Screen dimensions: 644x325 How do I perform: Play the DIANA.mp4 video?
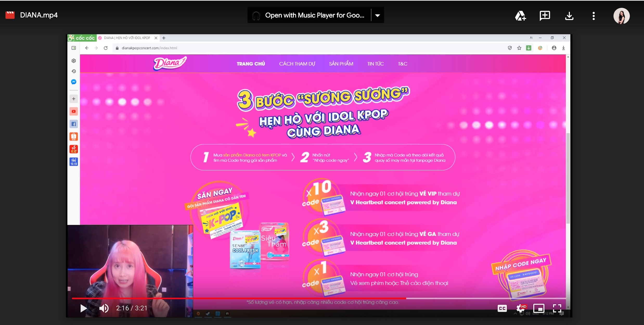83,308
